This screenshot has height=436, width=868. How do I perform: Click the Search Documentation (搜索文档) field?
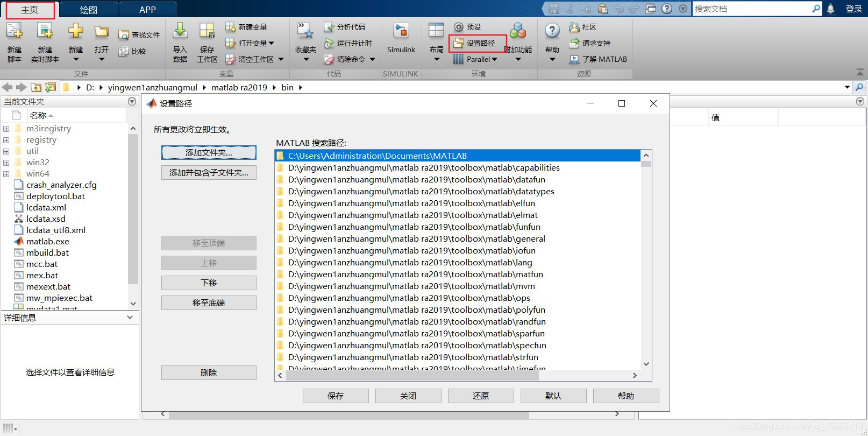pos(752,9)
